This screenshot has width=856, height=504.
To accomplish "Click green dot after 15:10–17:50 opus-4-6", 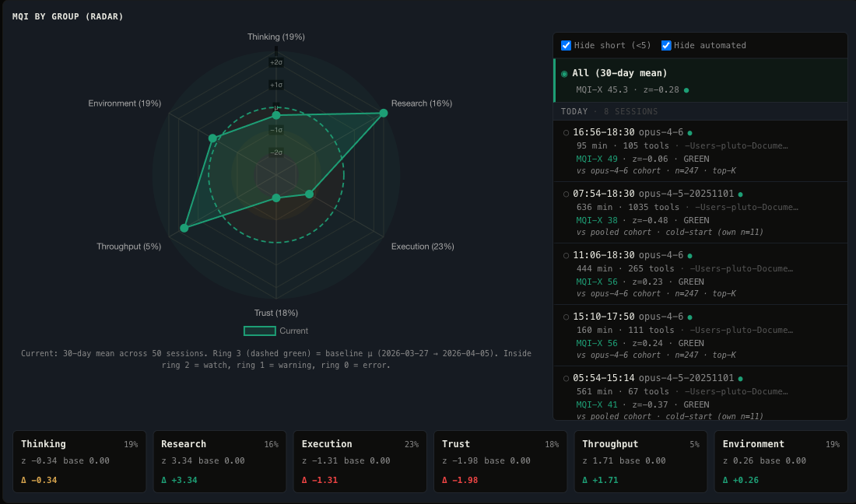I will [690, 317].
